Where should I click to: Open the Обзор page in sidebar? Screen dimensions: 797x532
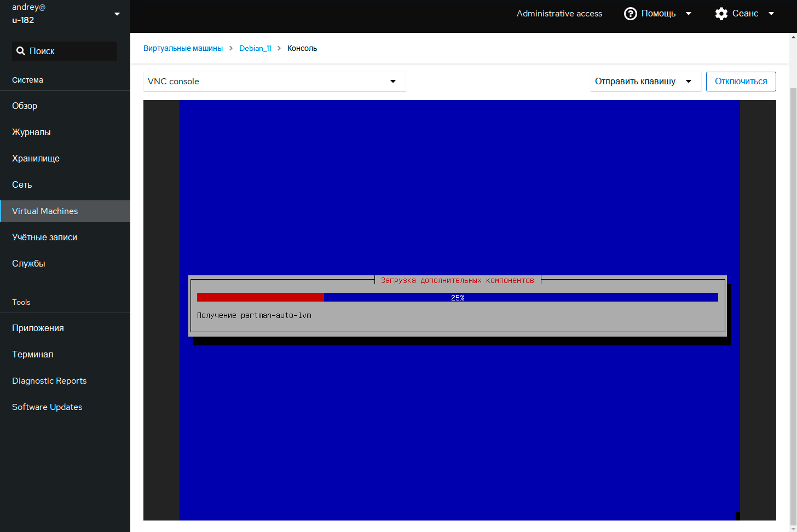click(25, 106)
